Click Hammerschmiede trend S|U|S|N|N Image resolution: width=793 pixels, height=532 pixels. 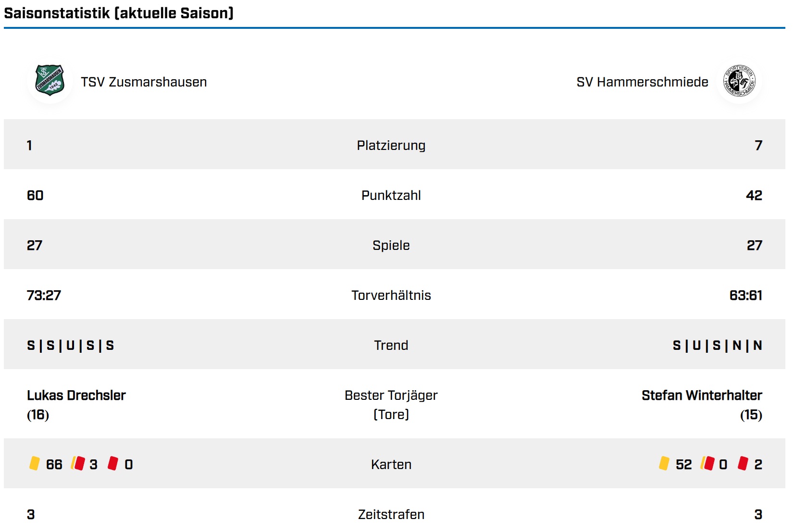click(x=717, y=346)
